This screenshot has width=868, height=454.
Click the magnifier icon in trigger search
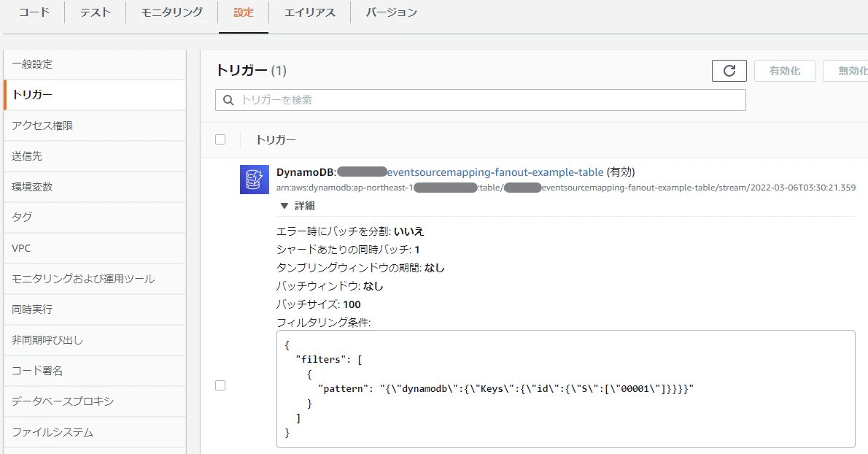click(x=228, y=100)
